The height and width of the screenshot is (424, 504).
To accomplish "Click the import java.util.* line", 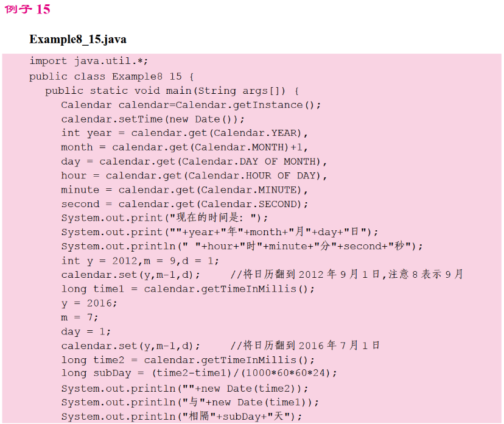I will (89, 62).
